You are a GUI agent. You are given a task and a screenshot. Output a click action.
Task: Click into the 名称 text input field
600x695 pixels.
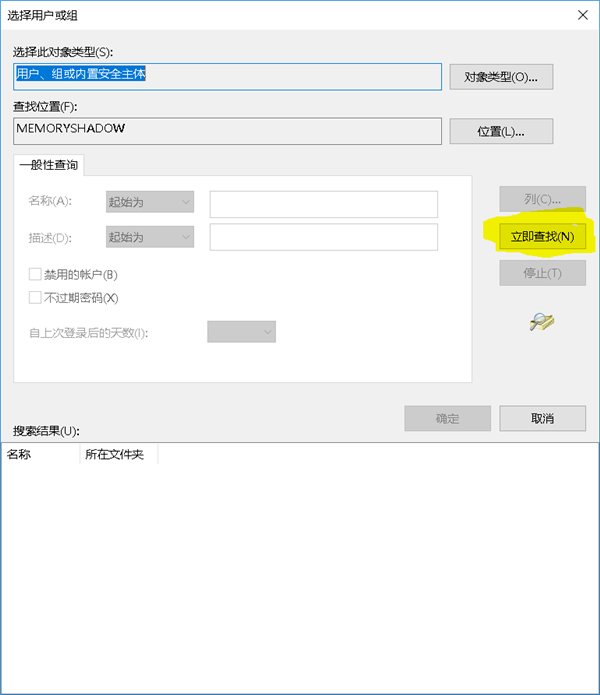click(x=323, y=204)
